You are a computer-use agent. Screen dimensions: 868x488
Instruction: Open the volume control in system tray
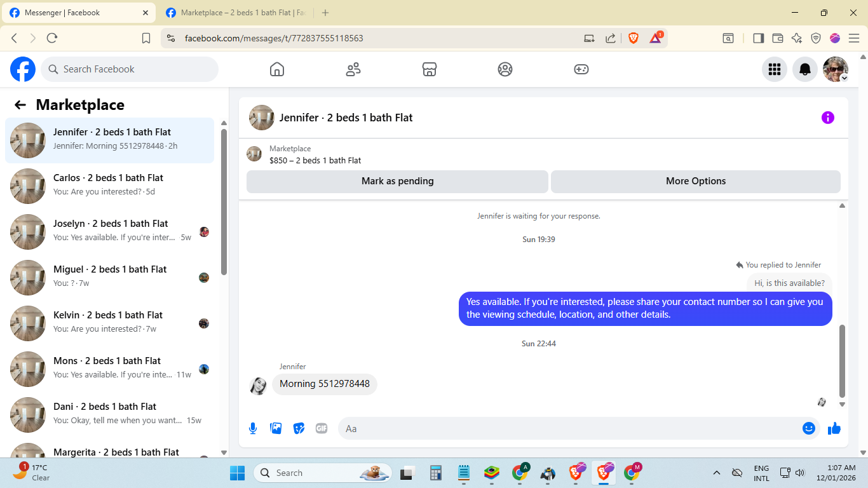[800, 473]
